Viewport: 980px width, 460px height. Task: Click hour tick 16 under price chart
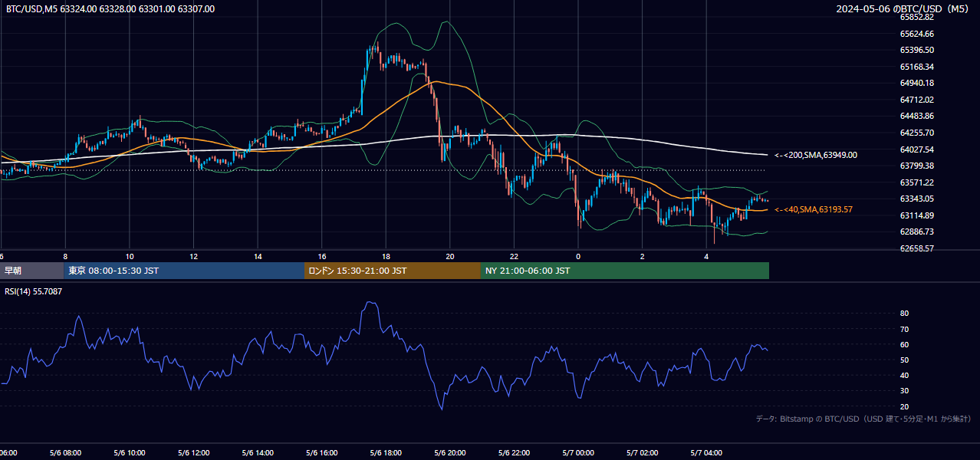(x=322, y=256)
